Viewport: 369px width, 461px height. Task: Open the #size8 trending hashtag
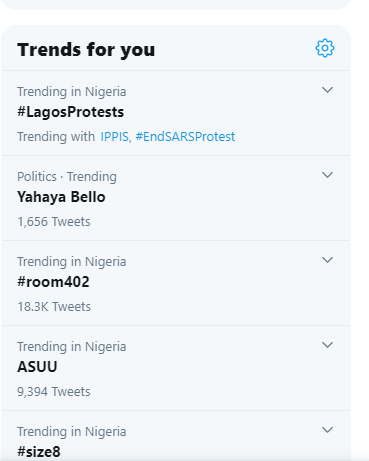point(39,452)
